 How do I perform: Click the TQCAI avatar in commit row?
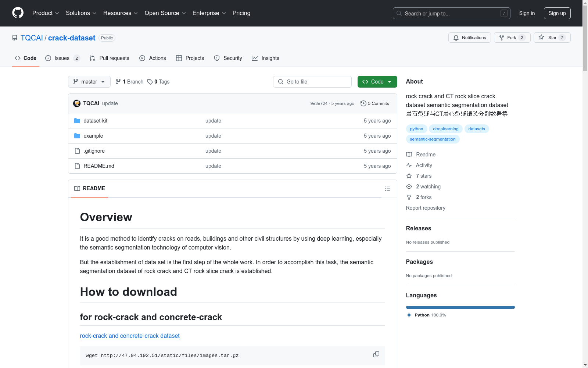click(77, 103)
